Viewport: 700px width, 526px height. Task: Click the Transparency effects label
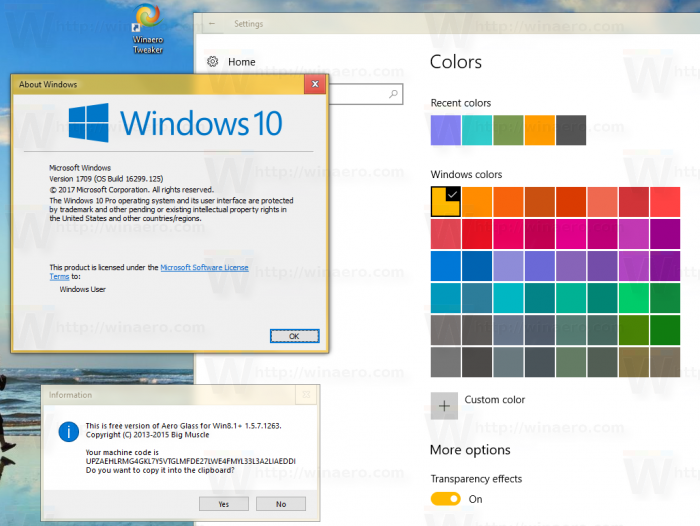pyautogui.click(x=476, y=479)
